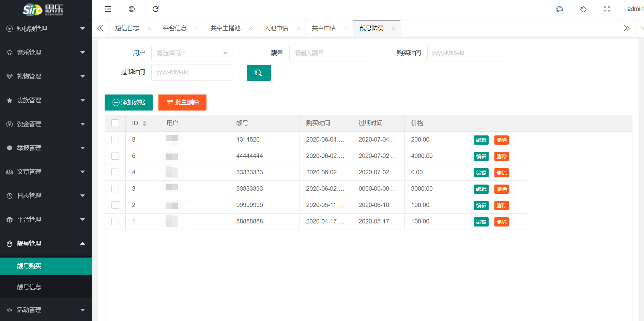
Task: Collapse the sidebar menu toggle icon
Action: coord(108,9)
